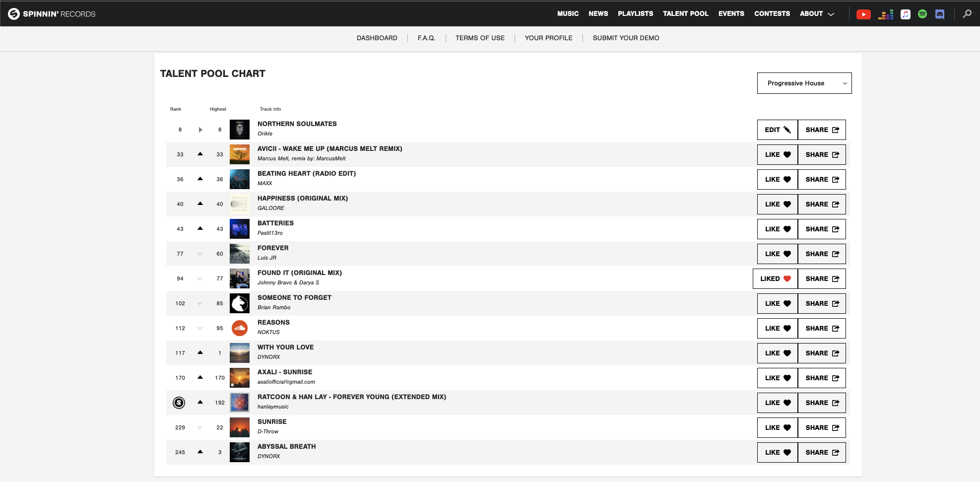This screenshot has height=482, width=980.
Task: Share Happiness (Original Mix)
Action: [822, 204]
